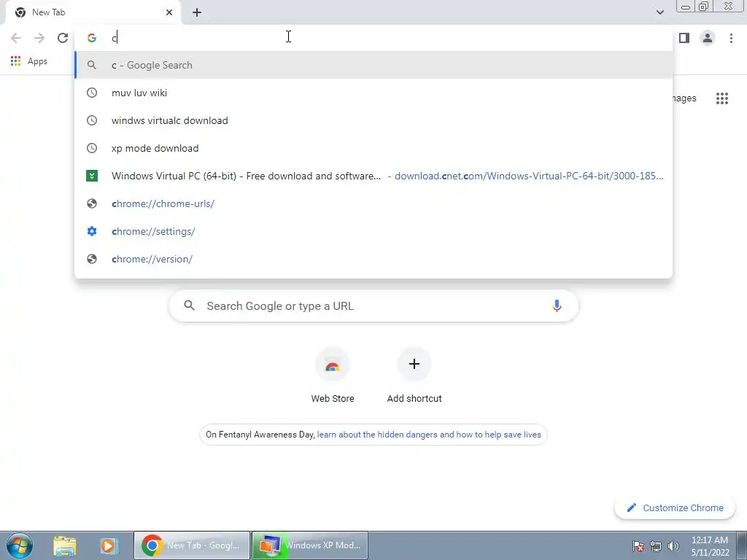The height and width of the screenshot is (560, 747).
Task: Switch to the Windows XP Mode taskbar button
Action: [309, 545]
